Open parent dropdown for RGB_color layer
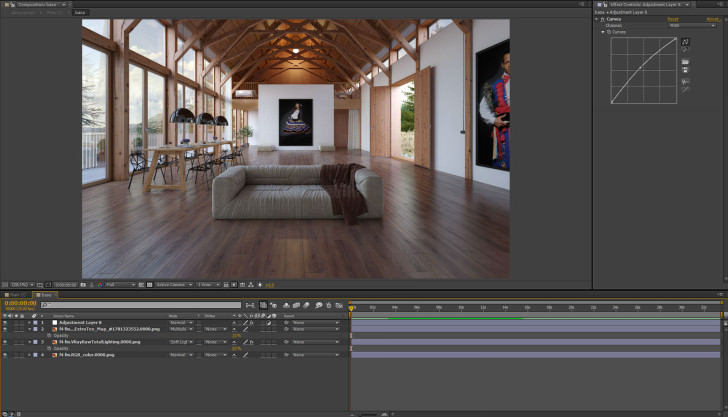 click(x=316, y=355)
